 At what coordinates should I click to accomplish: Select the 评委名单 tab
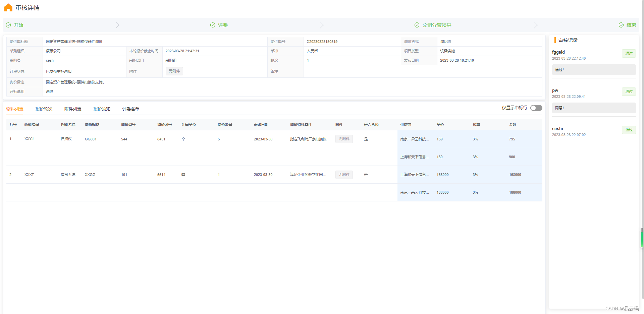click(131, 109)
